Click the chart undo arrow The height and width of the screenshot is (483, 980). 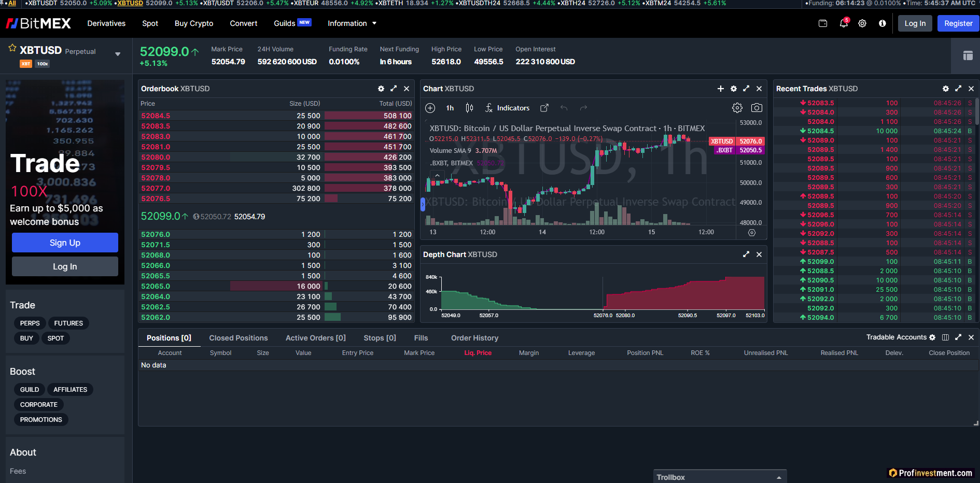click(564, 108)
